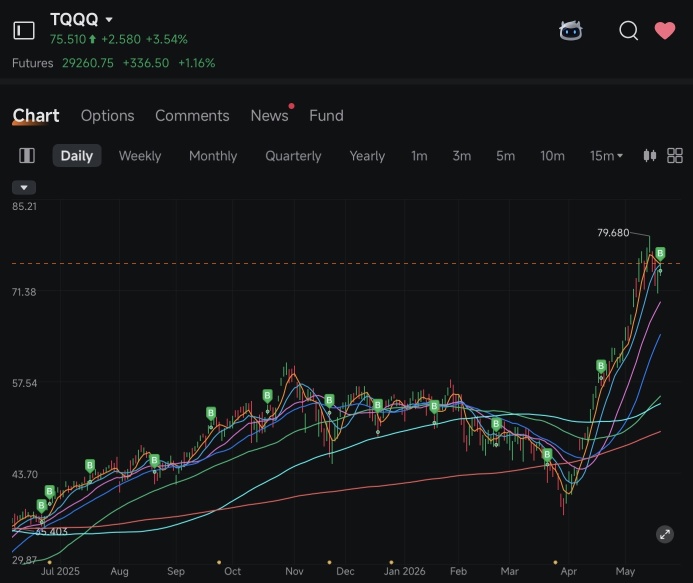Viewport: 693px width, 583px height.
Task: Select the 10m timeframe
Action: (x=552, y=156)
